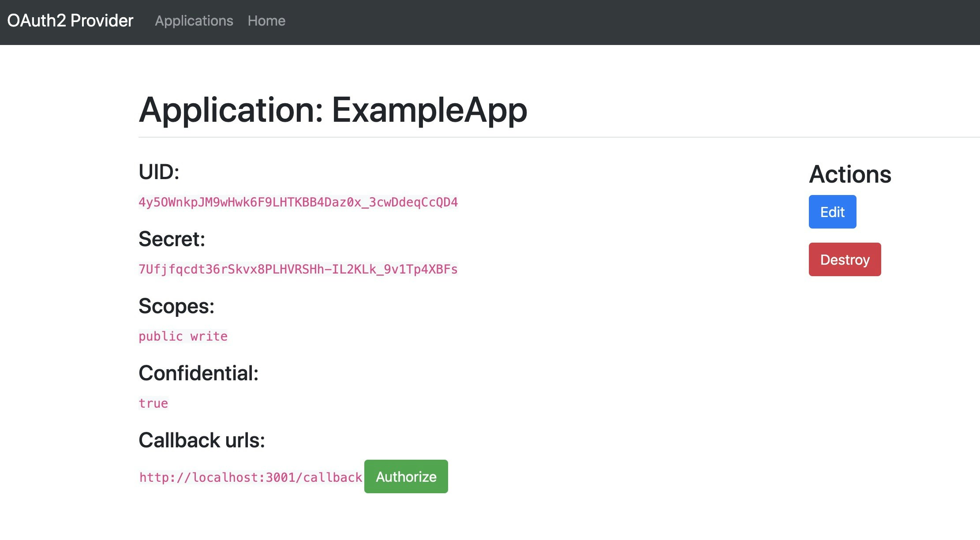
Task: Click the dark navbar background area
Action: 617,22
